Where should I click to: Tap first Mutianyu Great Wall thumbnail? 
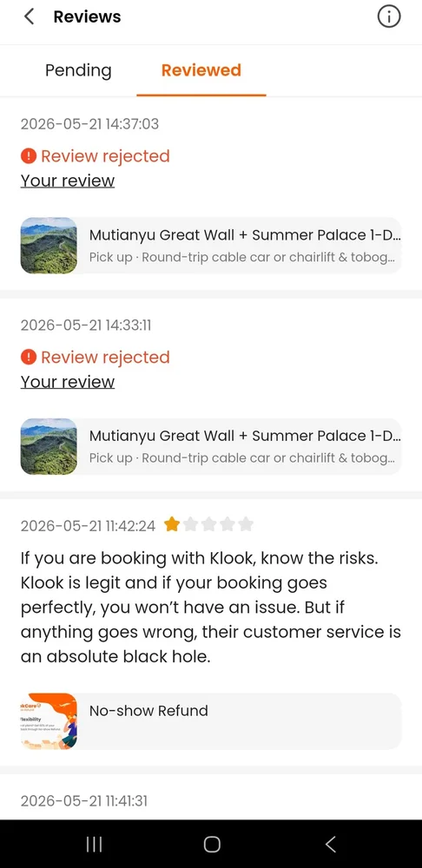[x=49, y=246]
